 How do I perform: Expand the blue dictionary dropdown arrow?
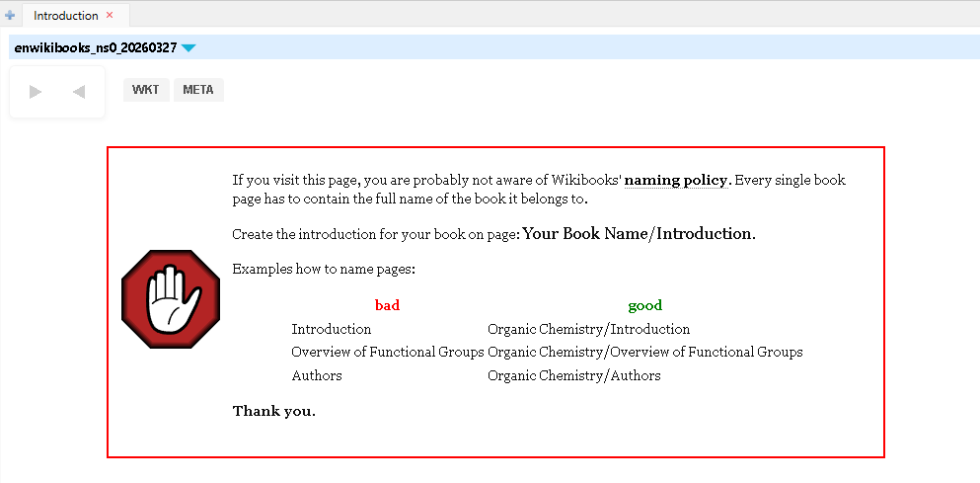click(188, 47)
